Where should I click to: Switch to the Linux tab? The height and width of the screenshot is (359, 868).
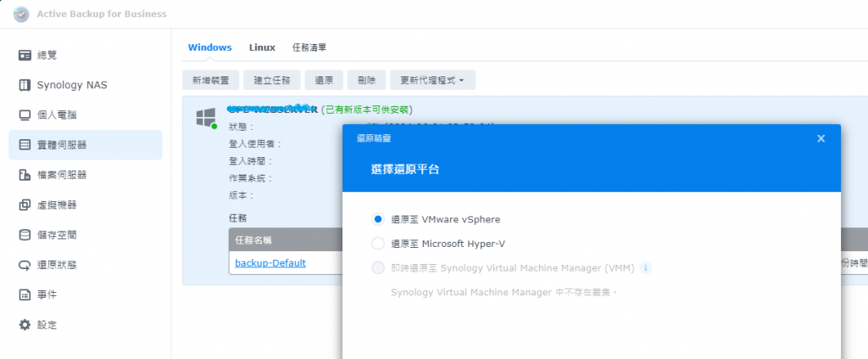262,48
